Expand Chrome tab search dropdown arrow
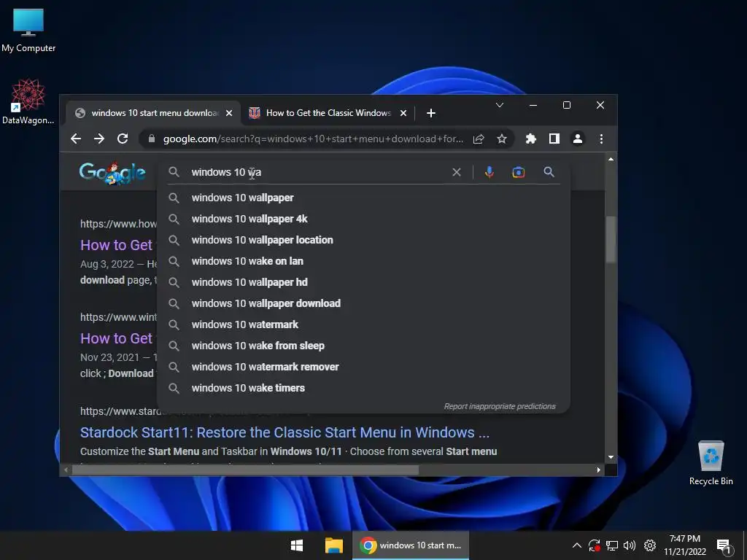Screen dimensions: 747x560 [499, 105]
